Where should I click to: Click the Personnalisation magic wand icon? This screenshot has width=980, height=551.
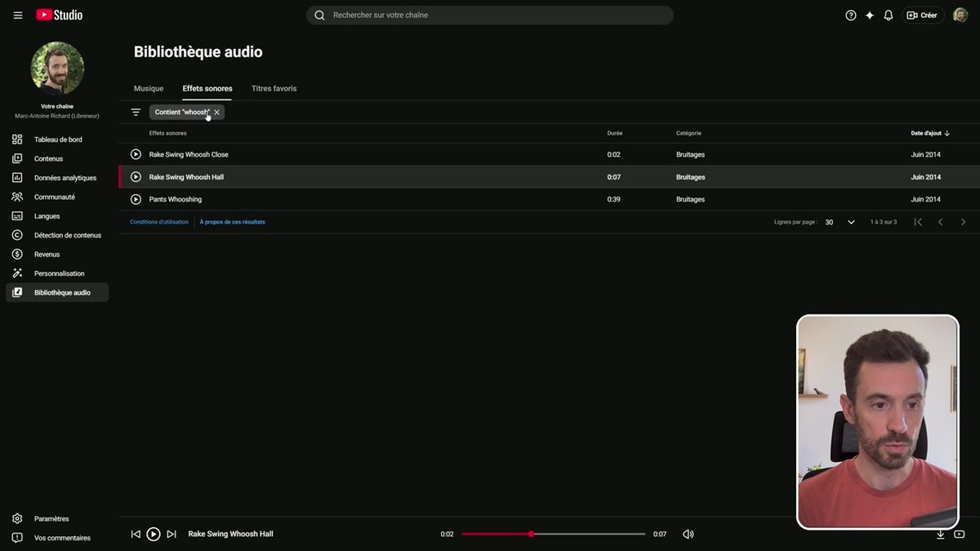pyautogui.click(x=17, y=273)
